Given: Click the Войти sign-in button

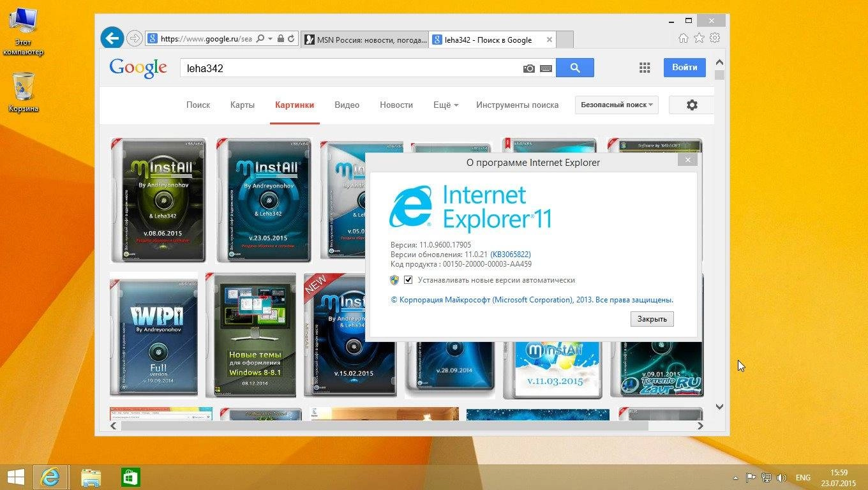Looking at the screenshot, I should coord(685,67).
